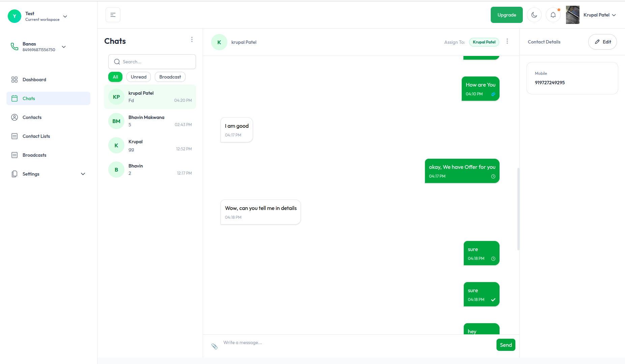625x364 pixels.
Task: Expand the Banas phone number dropdown
Action: 64,47
